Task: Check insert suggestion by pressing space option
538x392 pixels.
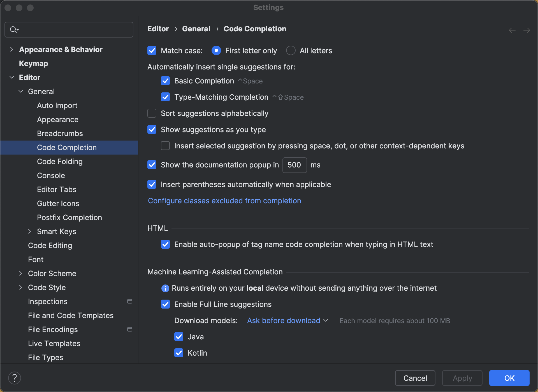Action: click(165, 146)
